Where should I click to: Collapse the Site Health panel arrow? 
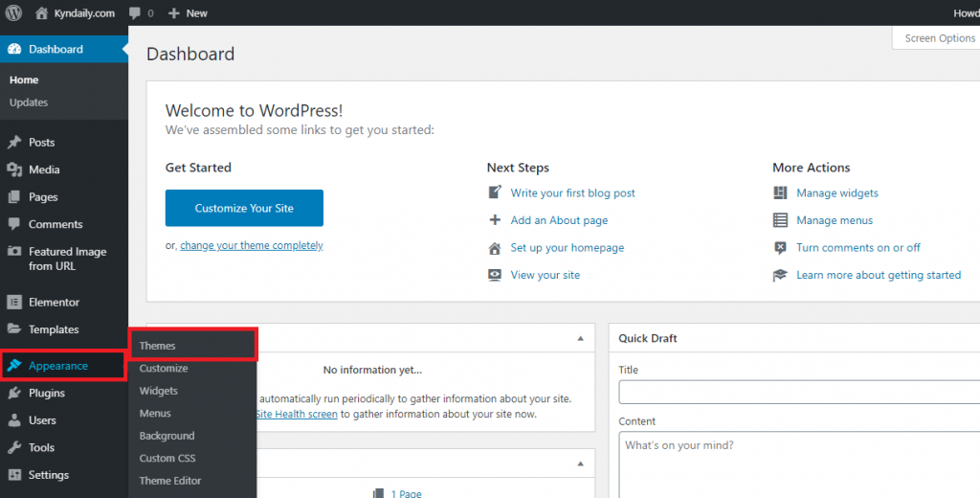click(580, 338)
